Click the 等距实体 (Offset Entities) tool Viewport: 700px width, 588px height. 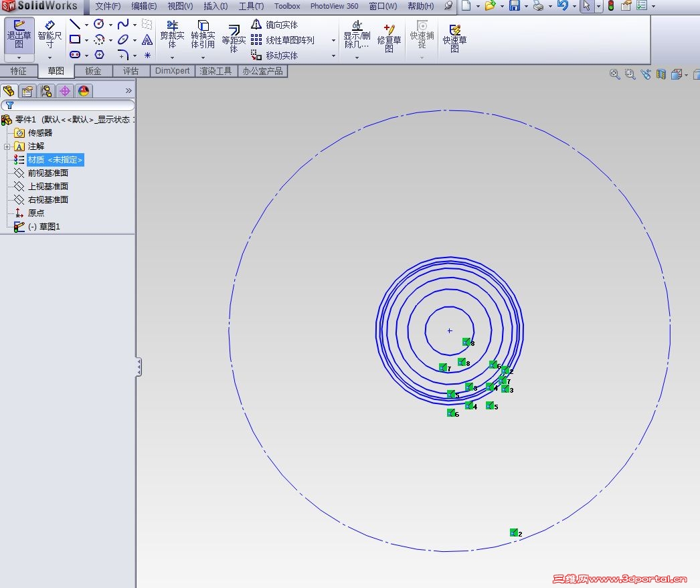pyautogui.click(x=234, y=39)
